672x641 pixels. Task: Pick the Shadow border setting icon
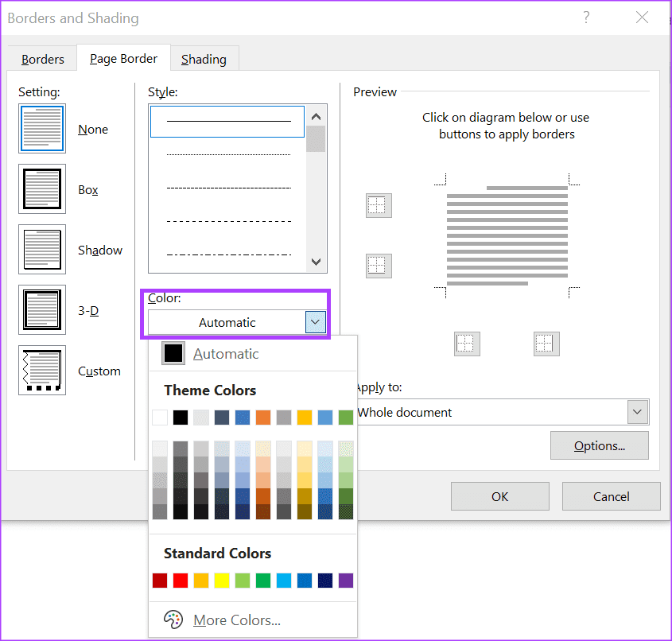[x=42, y=250]
